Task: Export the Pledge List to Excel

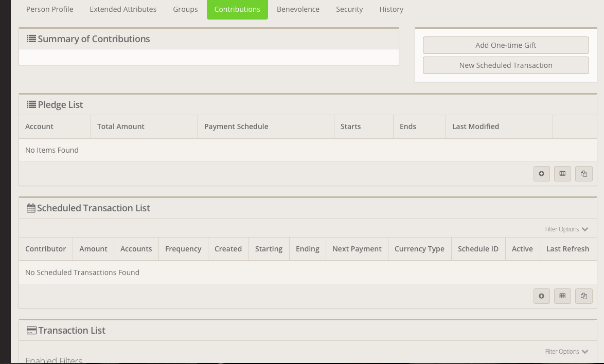Action: click(562, 174)
